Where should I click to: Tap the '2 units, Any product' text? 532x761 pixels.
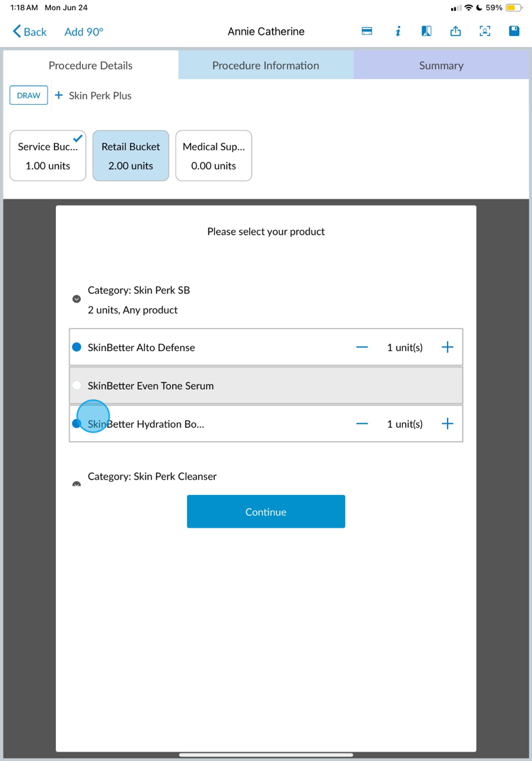(133, 310)
